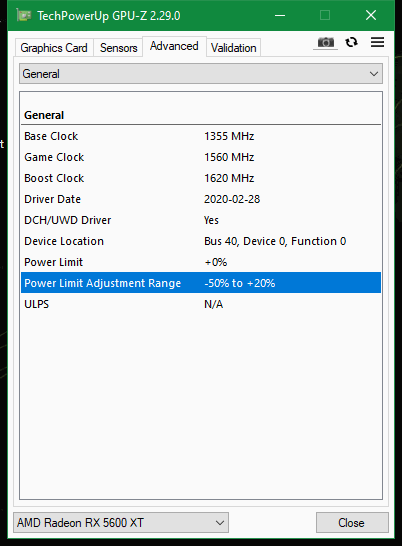Select the Advanced tab

(x=174, y=46)
